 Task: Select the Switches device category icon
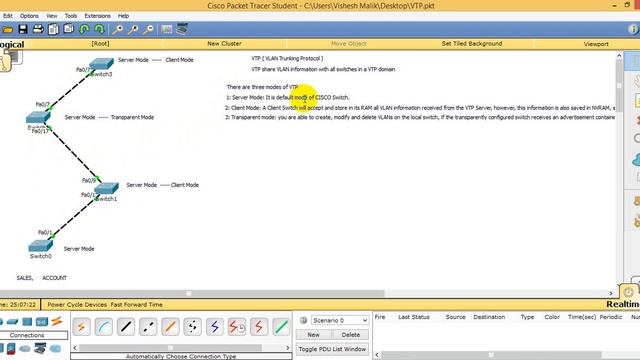[x=13, y=322]
